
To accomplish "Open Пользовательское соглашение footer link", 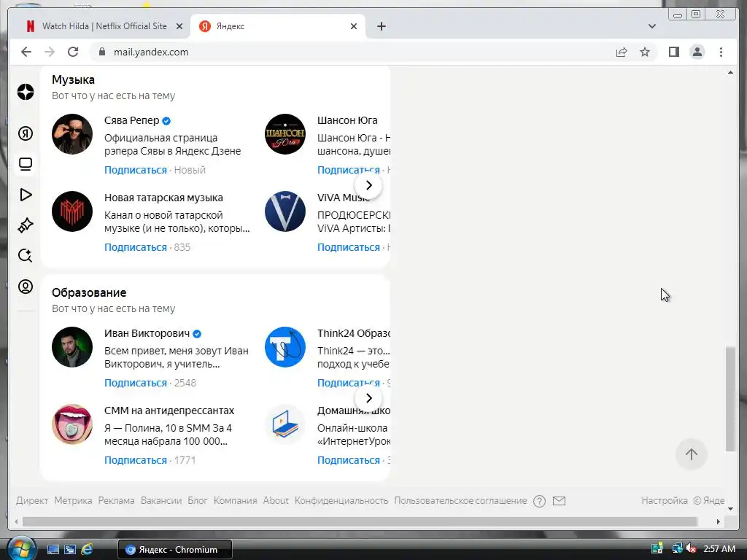I will [460, 500].
